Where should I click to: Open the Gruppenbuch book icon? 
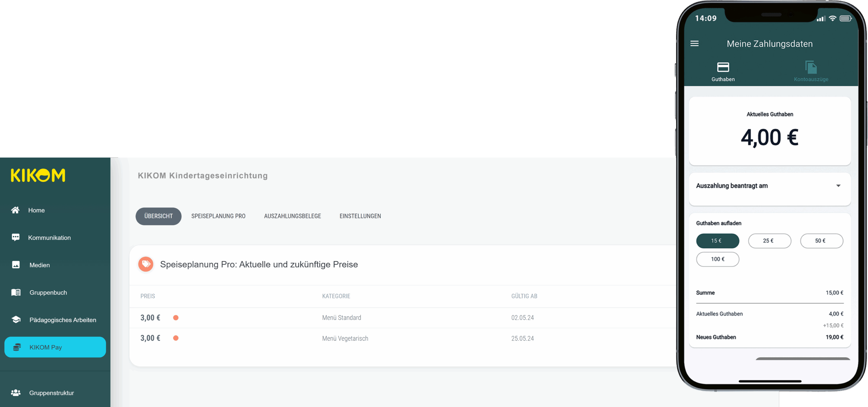[16, 292]
